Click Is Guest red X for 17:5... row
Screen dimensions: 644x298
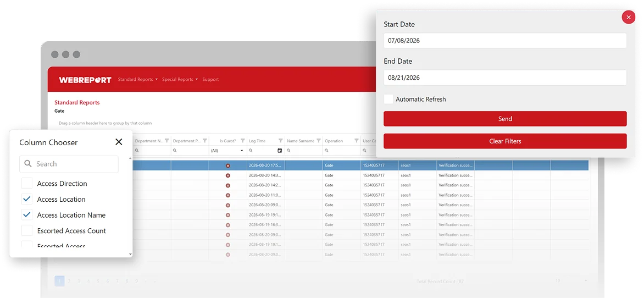[228, 165]
